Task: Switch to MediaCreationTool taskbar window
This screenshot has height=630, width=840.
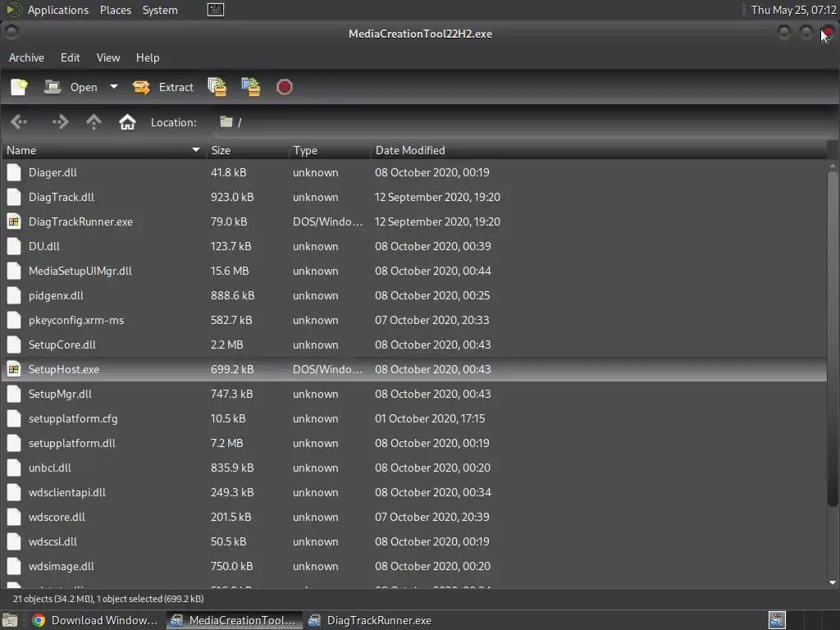Action: [x=234, y=620]
